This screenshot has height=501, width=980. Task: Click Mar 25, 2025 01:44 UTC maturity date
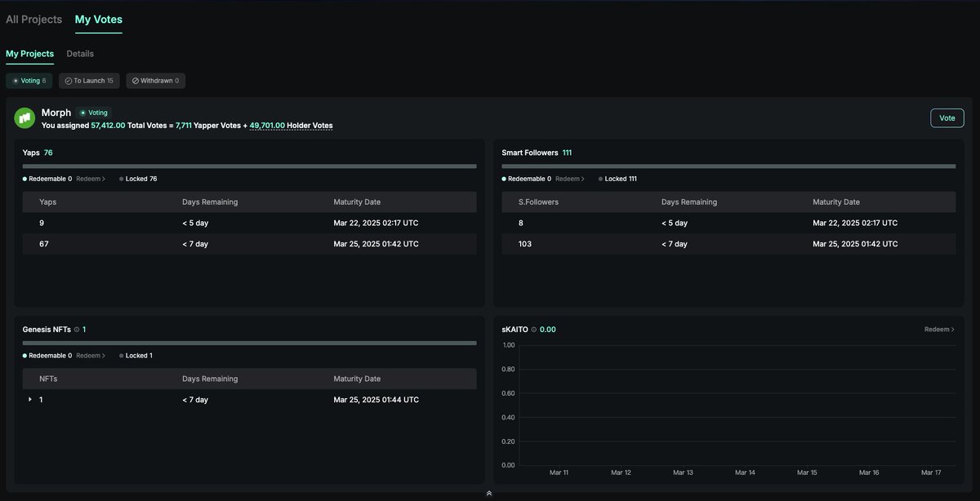376,400
